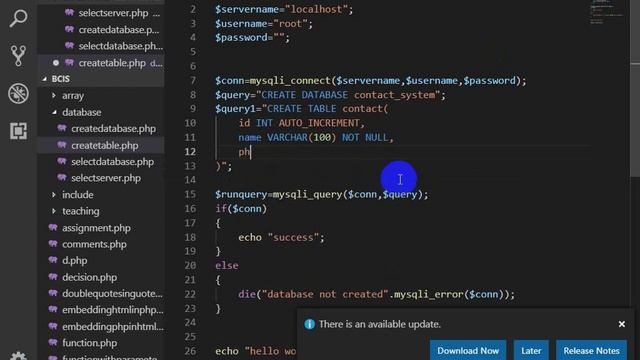
Task: Open the Source Control view
Action: pyautogui.click(x=18, y=56)
